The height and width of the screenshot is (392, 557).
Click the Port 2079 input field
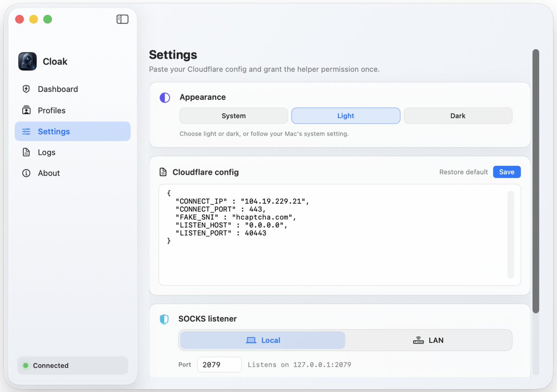(220, 365)
